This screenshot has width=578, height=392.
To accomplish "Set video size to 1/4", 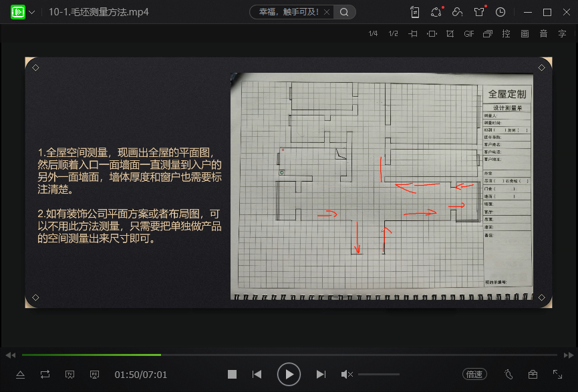I will pos(373,33).
